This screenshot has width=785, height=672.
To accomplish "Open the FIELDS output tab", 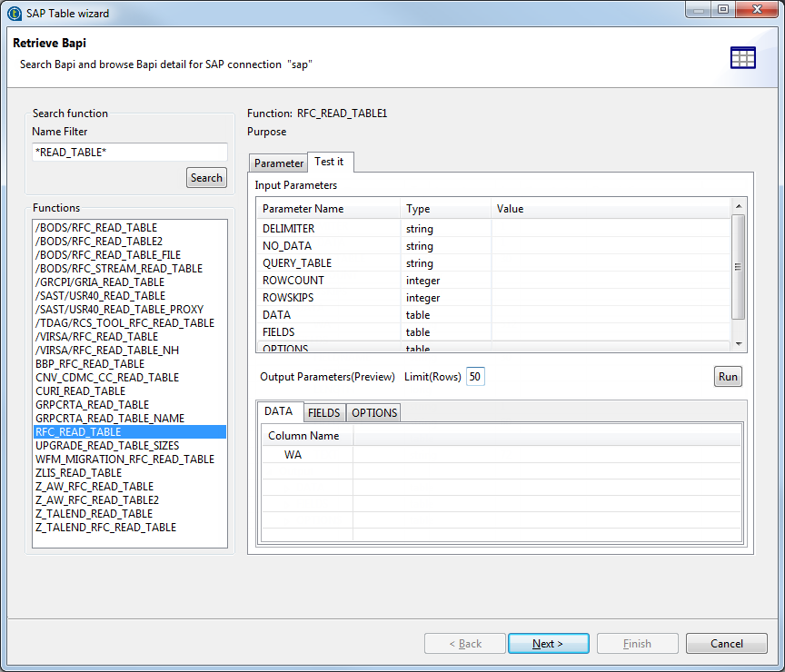I will pyautogui.click(x=323, y=413).
